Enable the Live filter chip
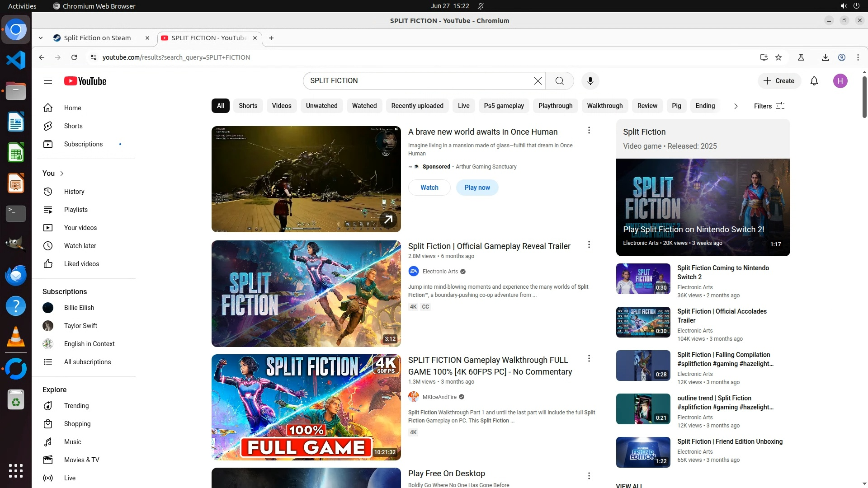This screenshot has width=868, height=488. pyautogui.click(x=463, y=106)
